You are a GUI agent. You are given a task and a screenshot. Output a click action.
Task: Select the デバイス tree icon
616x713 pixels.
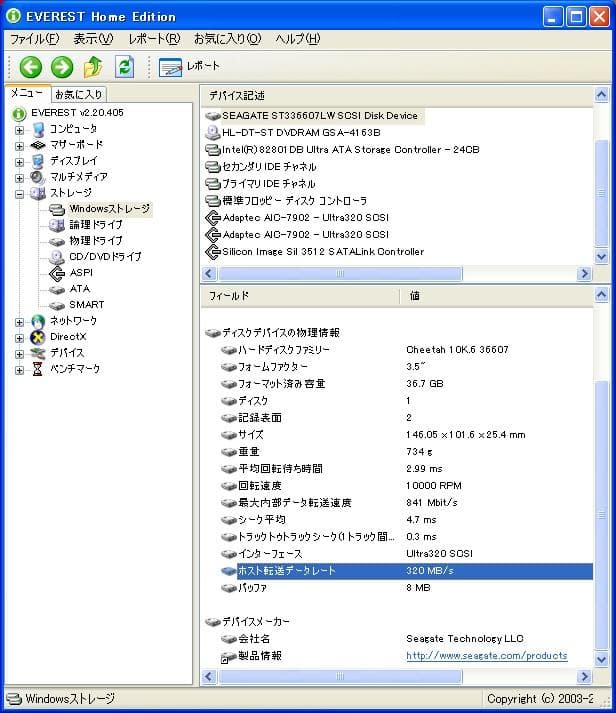[38, 353]
